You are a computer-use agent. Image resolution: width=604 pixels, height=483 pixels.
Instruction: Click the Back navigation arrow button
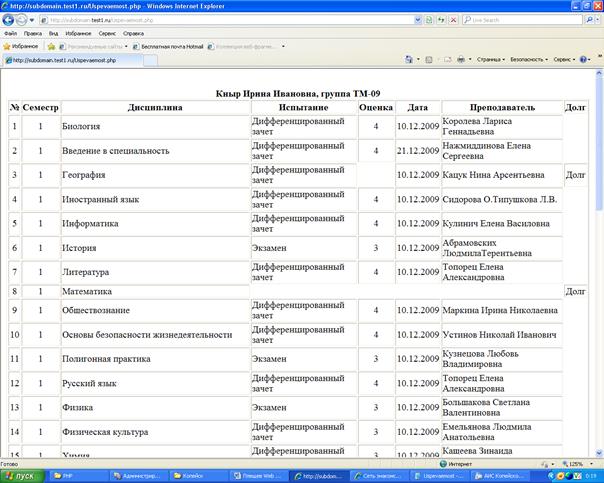[10, 19]
